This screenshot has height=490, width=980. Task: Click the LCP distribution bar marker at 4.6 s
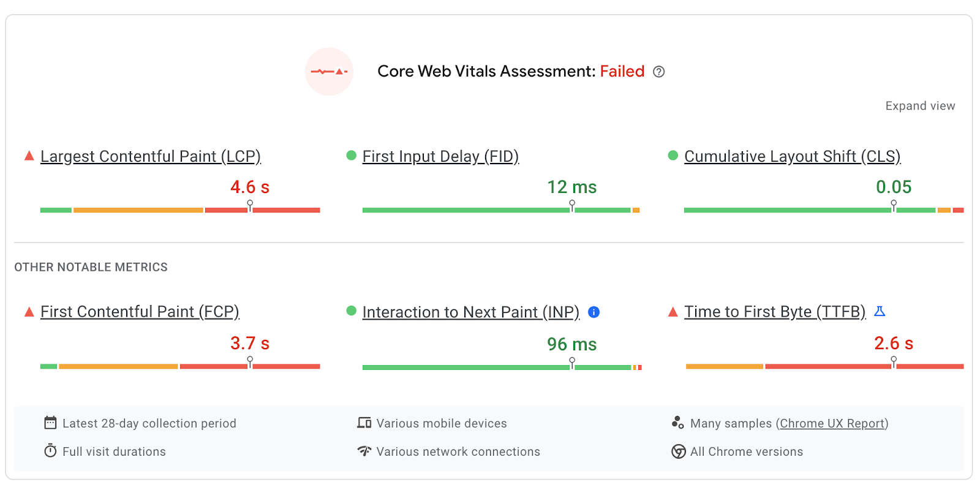pos(250,206)
